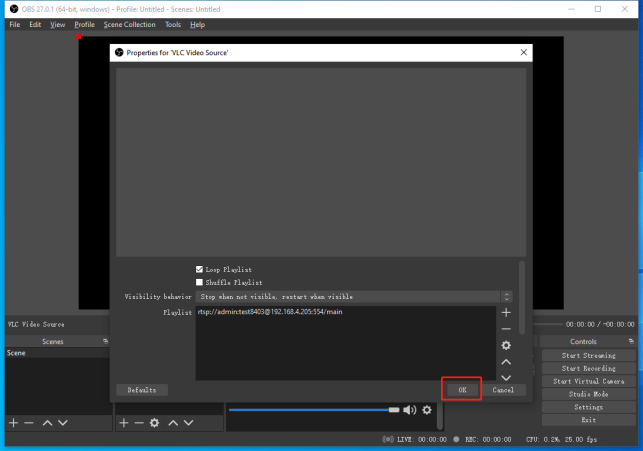
Task: Add a new entry to the Playlist
Action: click(x=506, y=313)
